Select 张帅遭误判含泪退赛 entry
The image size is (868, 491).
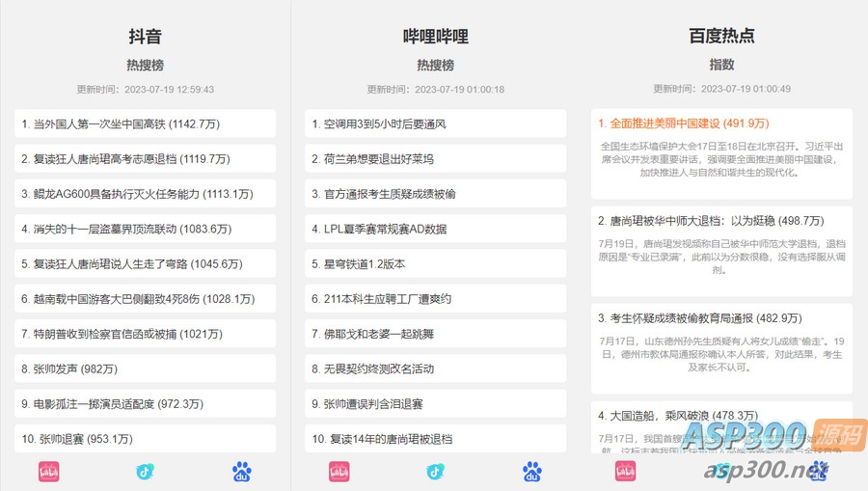pyautogui.click(x=435, y=403)
